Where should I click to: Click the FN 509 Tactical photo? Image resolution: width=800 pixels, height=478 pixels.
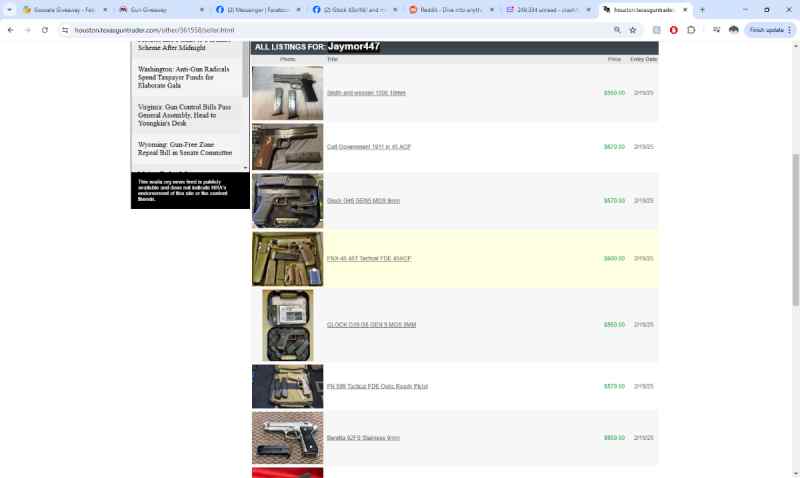click(x=287, y=387)
